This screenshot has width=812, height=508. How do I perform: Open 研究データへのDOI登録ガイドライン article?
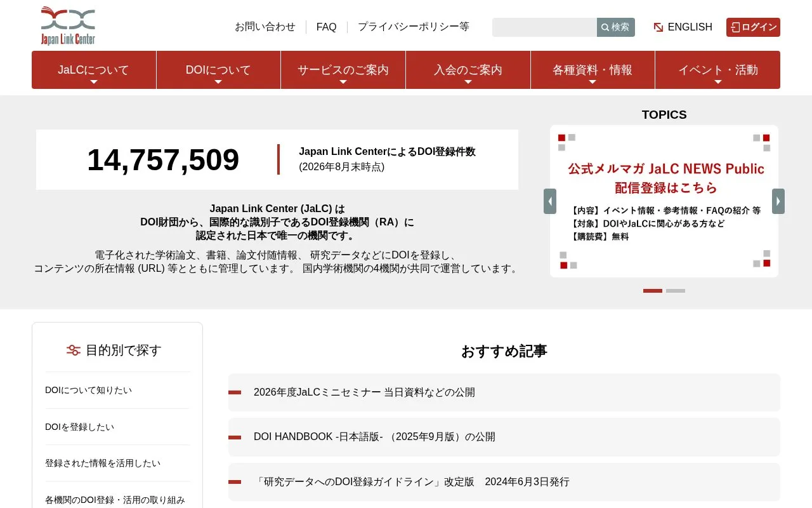504,482
